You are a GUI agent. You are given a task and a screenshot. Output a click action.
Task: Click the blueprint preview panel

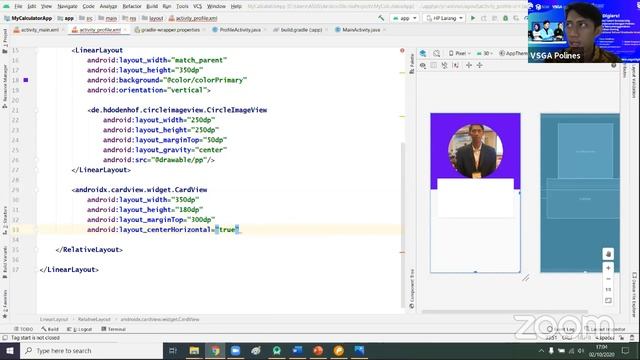coord(580,193)
